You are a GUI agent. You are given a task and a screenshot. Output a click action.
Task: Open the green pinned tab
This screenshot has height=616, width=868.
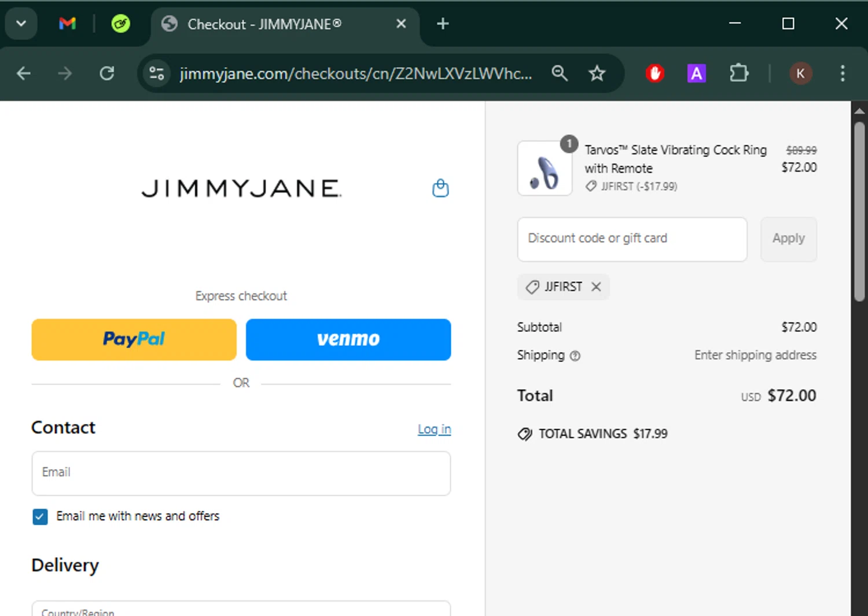click(120, 24)
